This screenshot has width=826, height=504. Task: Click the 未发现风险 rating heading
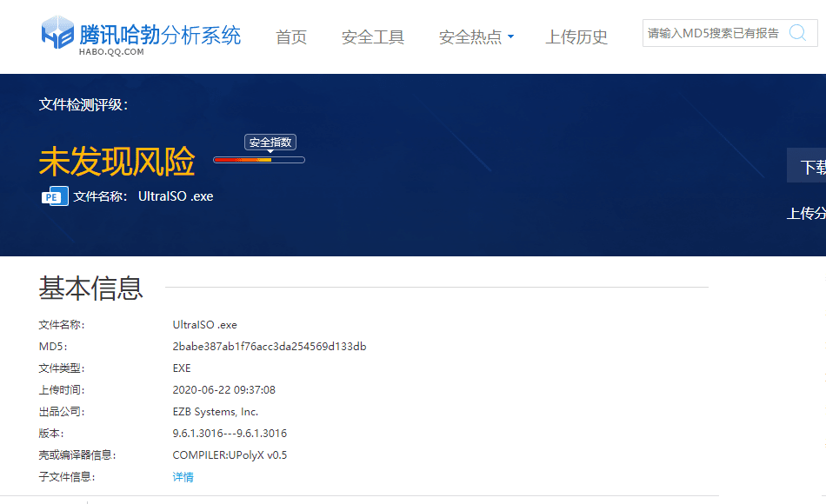[x=117, y=161]
